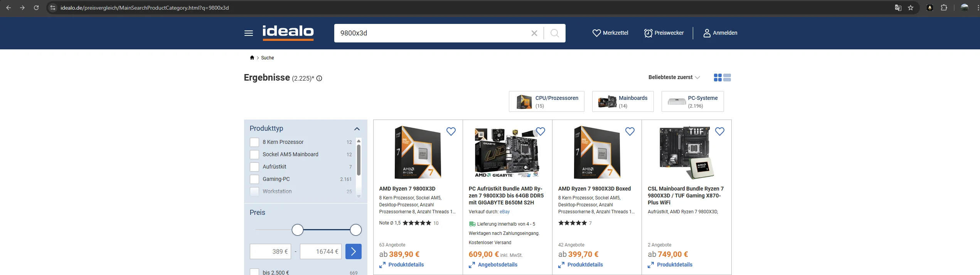Apply the price range with arrow button
This screenshot has width=980, height=275.
pos(354,251)
